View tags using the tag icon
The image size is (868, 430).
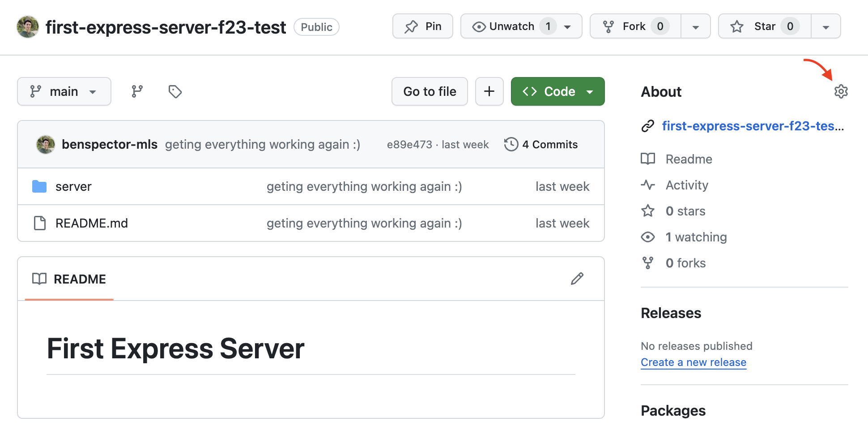point(175,91)
